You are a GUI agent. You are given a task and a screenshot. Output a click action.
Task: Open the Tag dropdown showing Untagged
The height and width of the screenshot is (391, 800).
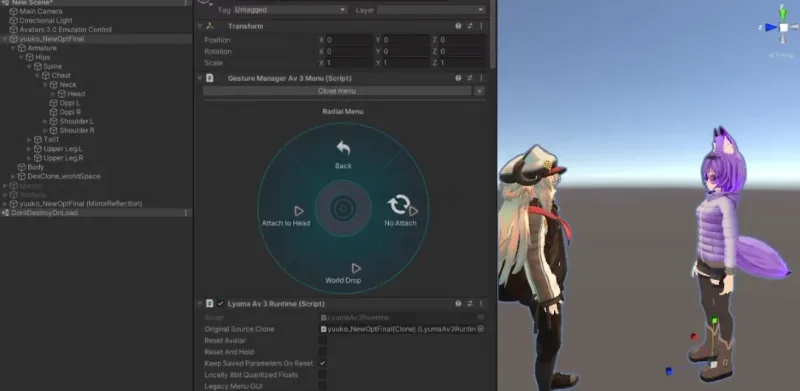[290, 10]
